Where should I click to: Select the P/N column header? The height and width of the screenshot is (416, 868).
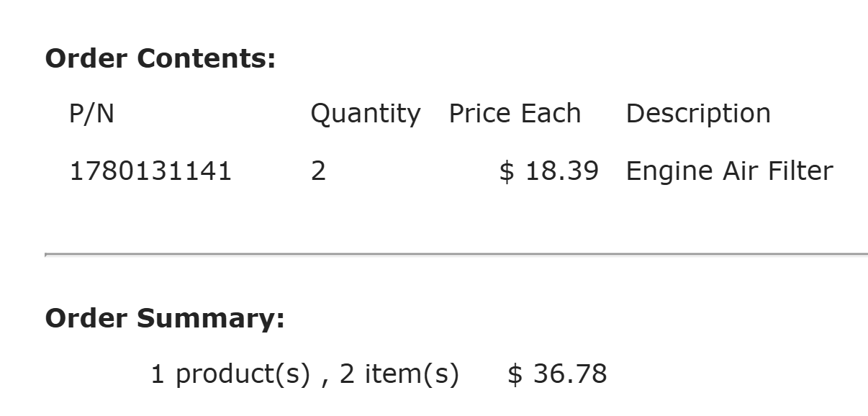click(91, 114)
